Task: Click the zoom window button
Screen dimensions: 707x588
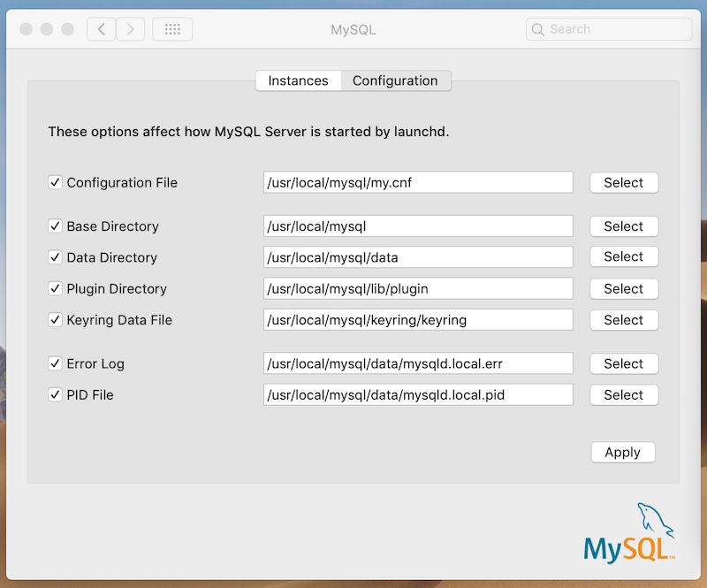Action: pyautogui.click(x=68, y=29)
